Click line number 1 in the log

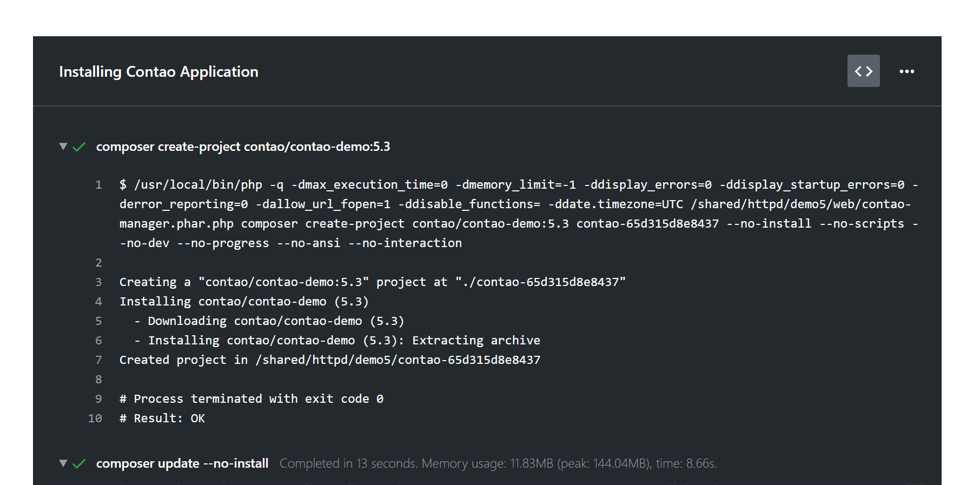tap(98, 184)
